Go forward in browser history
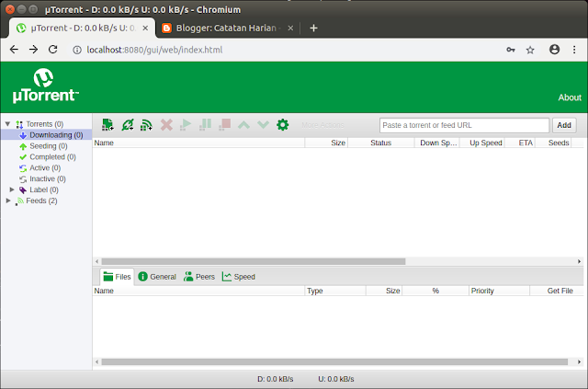 point(33,50)
